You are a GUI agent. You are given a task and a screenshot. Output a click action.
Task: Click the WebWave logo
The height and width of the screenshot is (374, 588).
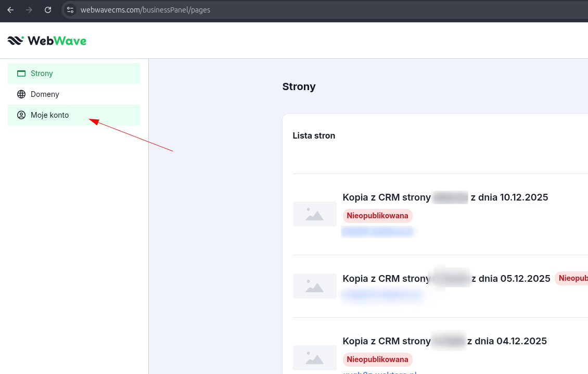47,41
